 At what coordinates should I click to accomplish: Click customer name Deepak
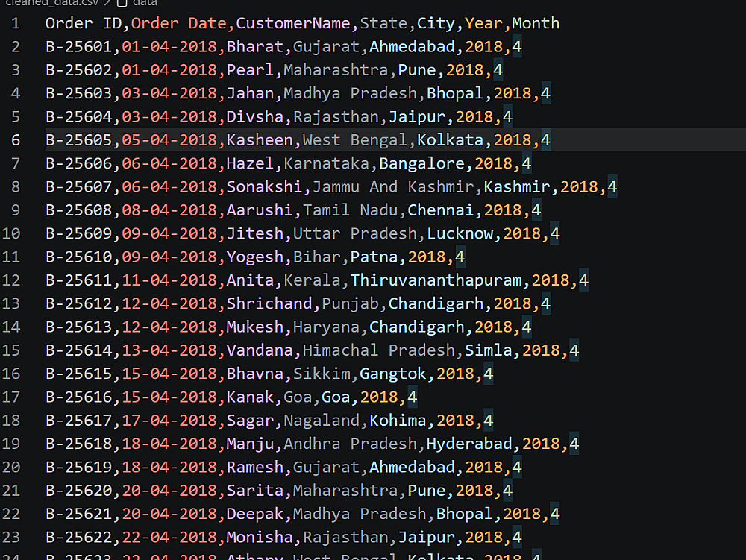tap(255, 514)
